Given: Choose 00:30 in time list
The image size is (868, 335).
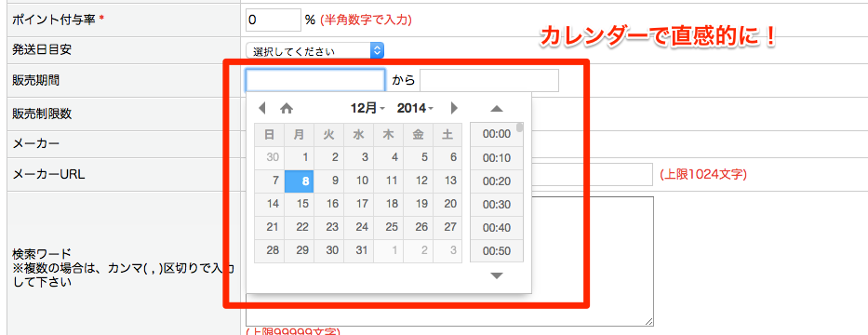Looking at the screenshot, I should point(497,205).
